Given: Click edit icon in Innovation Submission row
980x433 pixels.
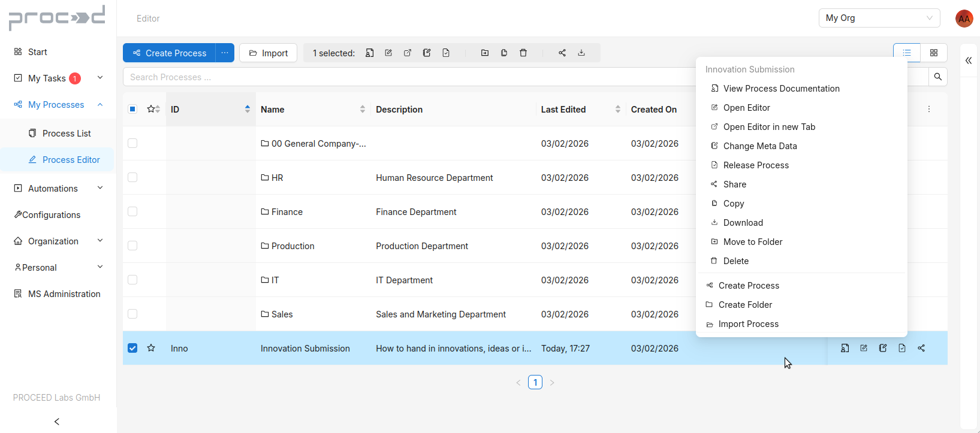Looking at the screenshot, I should [x=864, y=348].
